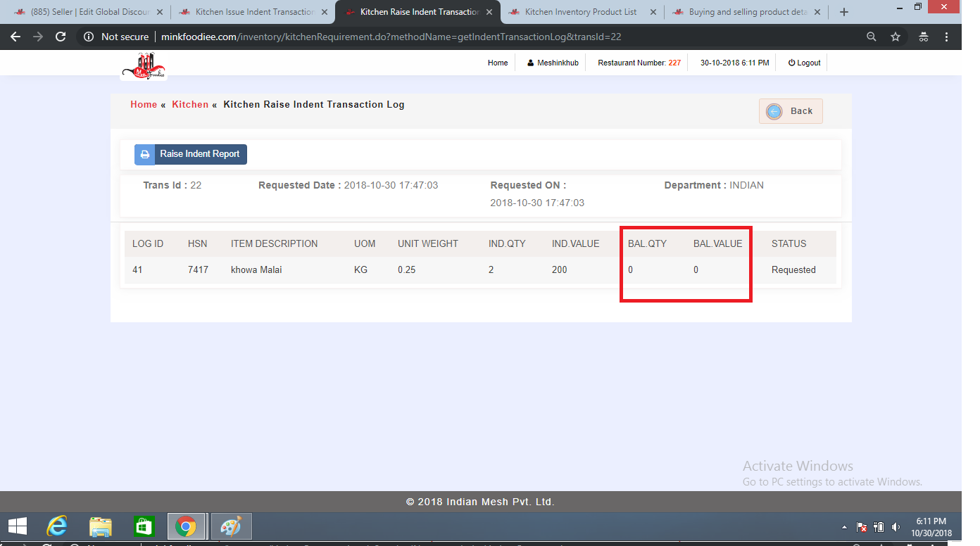The height and width of the screenshot is (546, 980).
Task: Select the khowa Malai item cell
Action: pos(256,269)
